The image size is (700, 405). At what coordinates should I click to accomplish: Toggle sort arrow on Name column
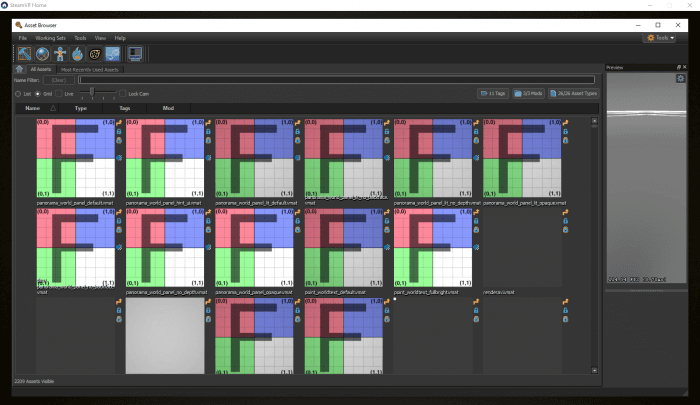coord(53,108)
